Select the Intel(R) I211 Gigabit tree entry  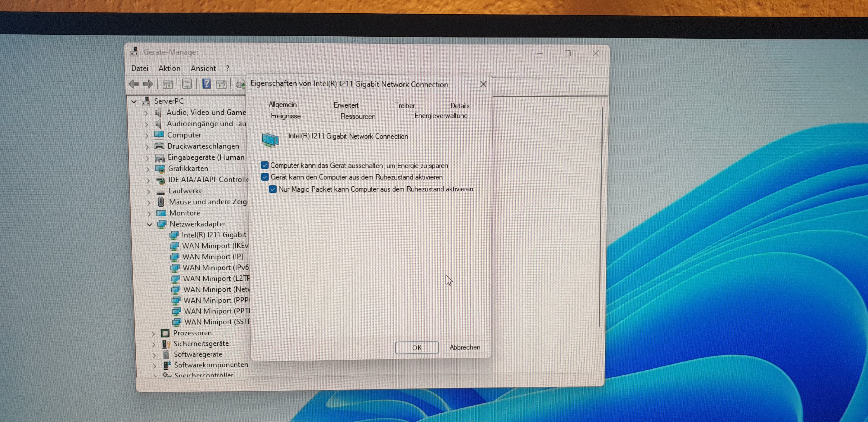[x=214, y=235]
